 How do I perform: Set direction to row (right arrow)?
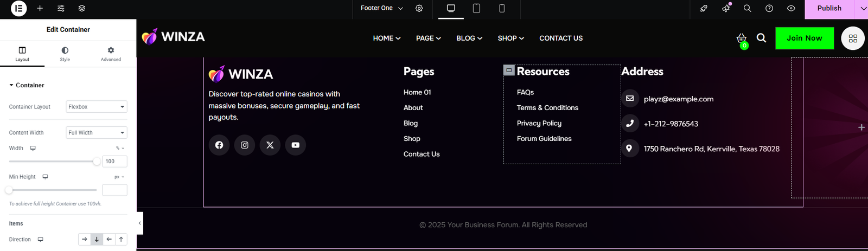(x=84, y=239)
